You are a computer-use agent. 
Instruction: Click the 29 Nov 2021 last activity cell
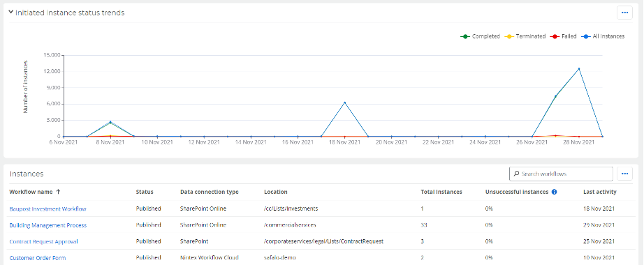click(599, 225)
